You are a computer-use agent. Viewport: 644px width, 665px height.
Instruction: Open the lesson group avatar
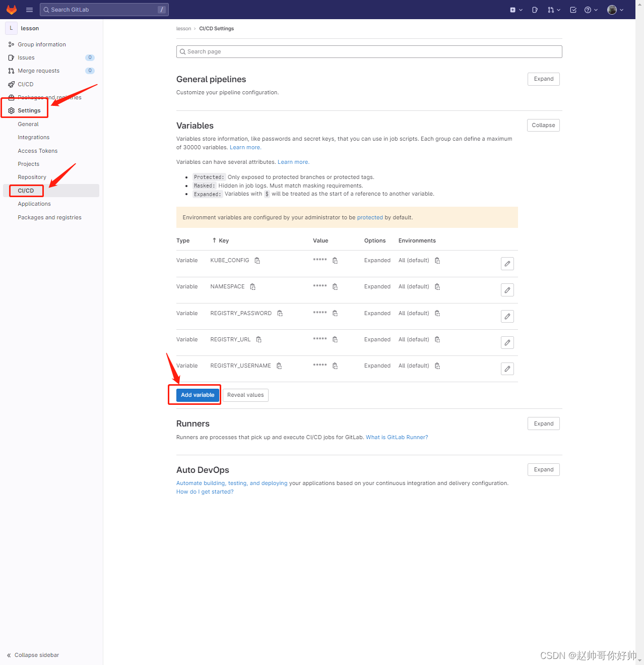pyautogui.click(x=11, y=28)
